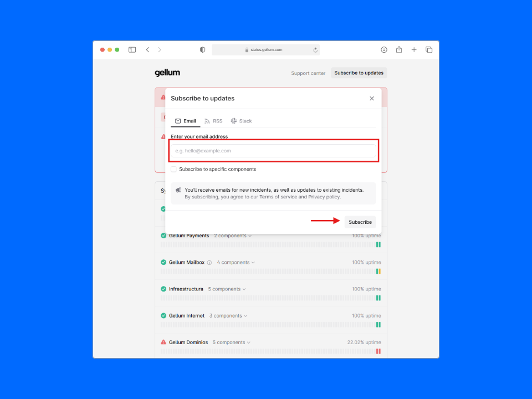Click Gellum Mailbox green check icon
Viewport: 532px width, 399px height.
click(x=163, y=262)
